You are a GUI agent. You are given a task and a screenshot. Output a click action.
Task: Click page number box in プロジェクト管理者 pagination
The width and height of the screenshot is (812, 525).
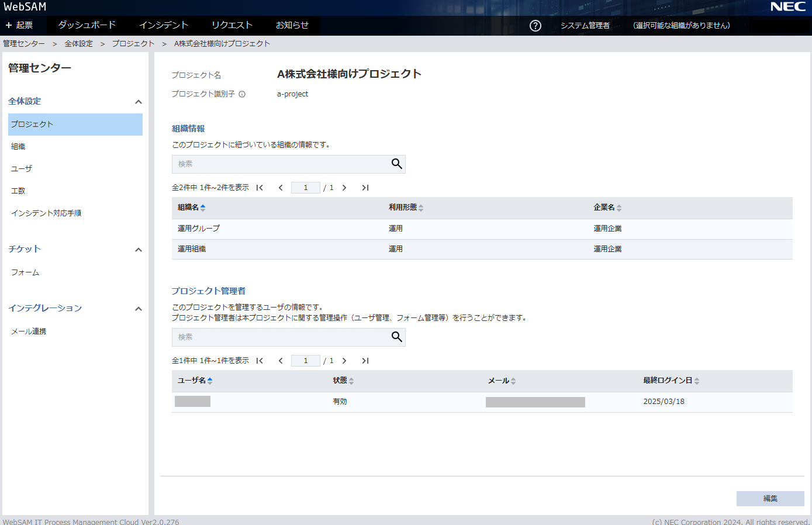(306, 361)
